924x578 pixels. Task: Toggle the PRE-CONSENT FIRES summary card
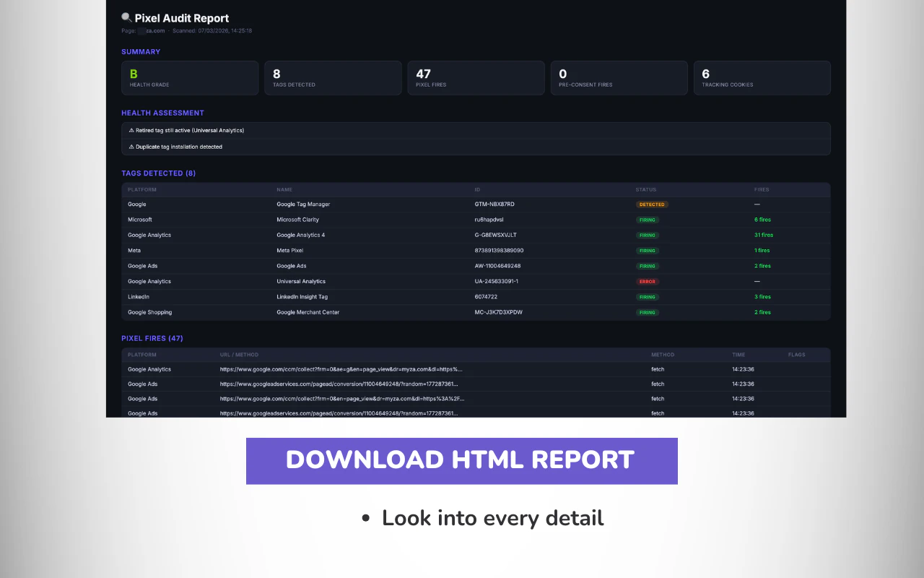tap(619, 77)
